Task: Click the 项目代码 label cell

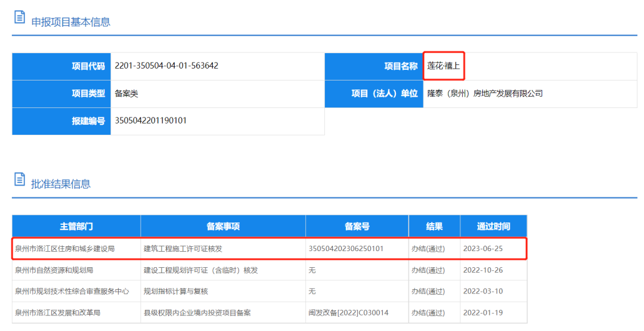Action: tap(61, 66)
